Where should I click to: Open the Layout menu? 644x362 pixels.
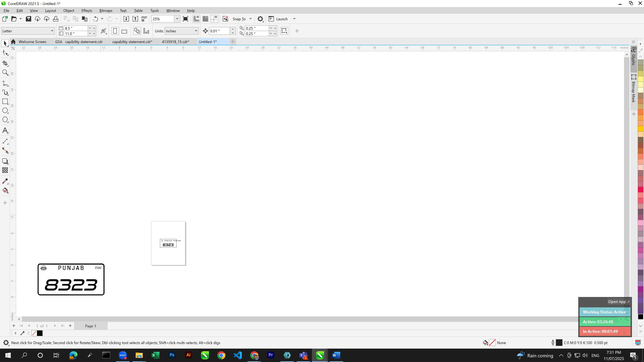pos(50,11)
